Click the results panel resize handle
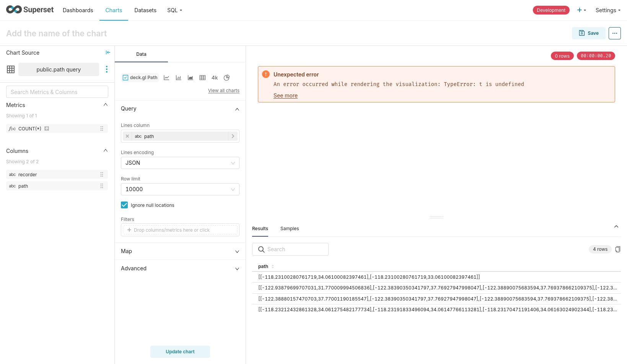Screen dimensions: 627x364 [436, 217]
